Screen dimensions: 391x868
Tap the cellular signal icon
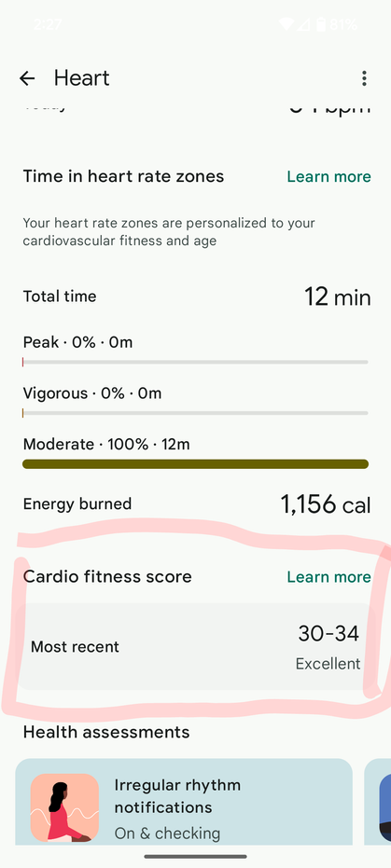(304, 24)
